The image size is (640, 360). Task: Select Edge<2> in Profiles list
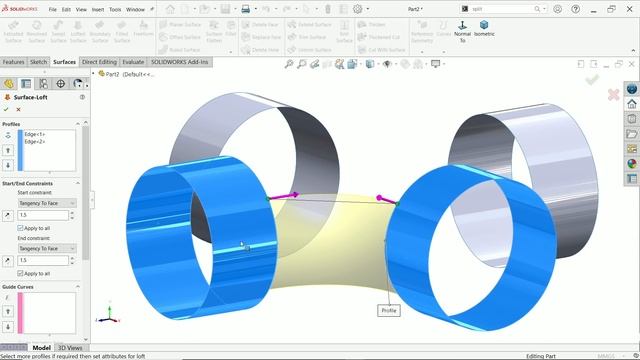[x=35, y=142]
